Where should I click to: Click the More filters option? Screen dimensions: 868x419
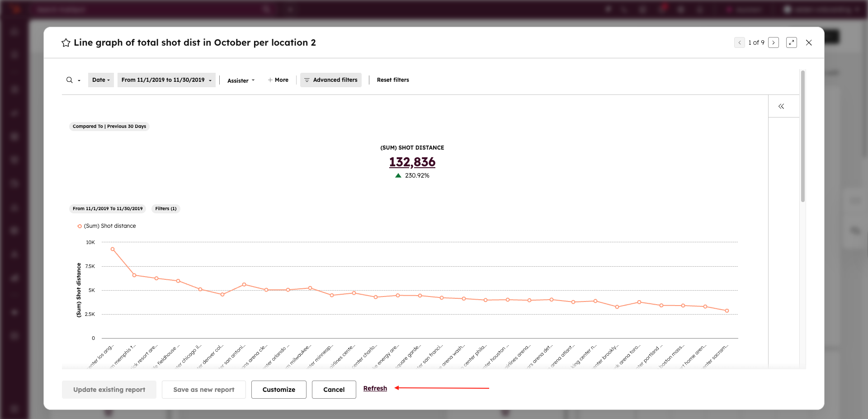278,80
